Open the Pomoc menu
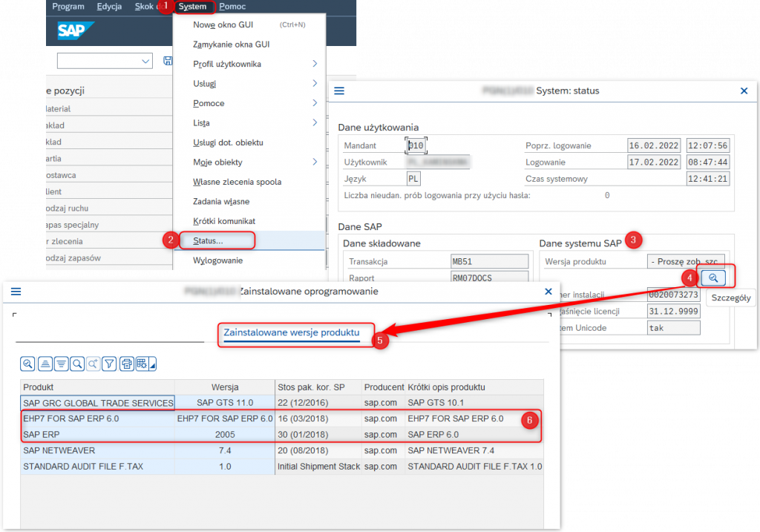Viewport: 760px width, 532px height. point(233,7)
